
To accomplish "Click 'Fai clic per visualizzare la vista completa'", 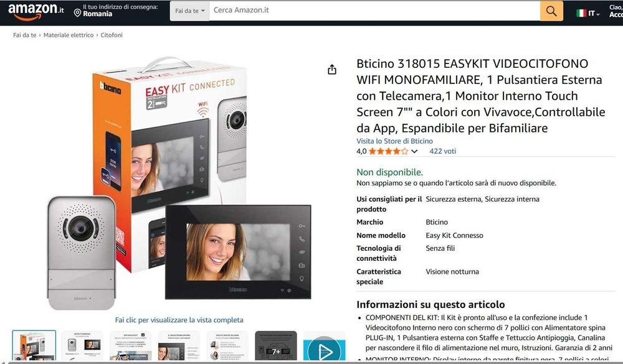I will pyautogui.click(x=179, y=320).
